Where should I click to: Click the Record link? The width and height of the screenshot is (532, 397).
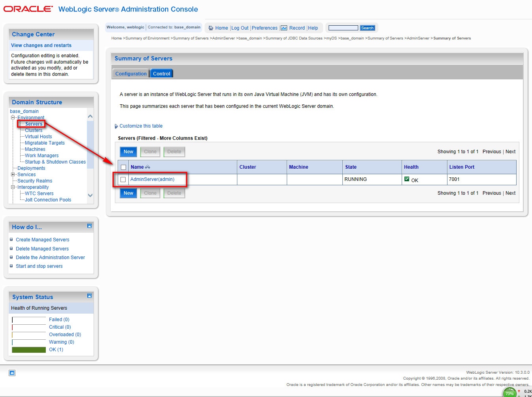pos(297,28)
